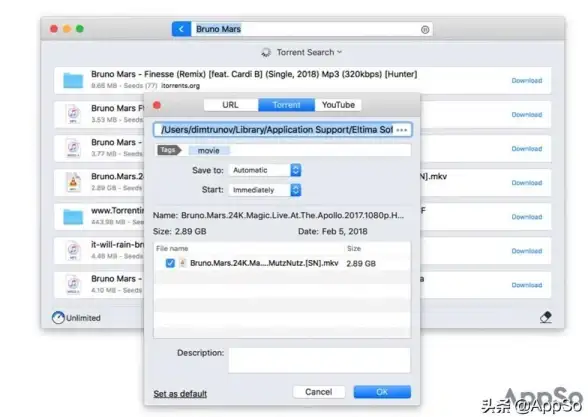Download the 2.89 GB mkv result
The width and height of the screenshot is (588, 417).
coord(527,183)
